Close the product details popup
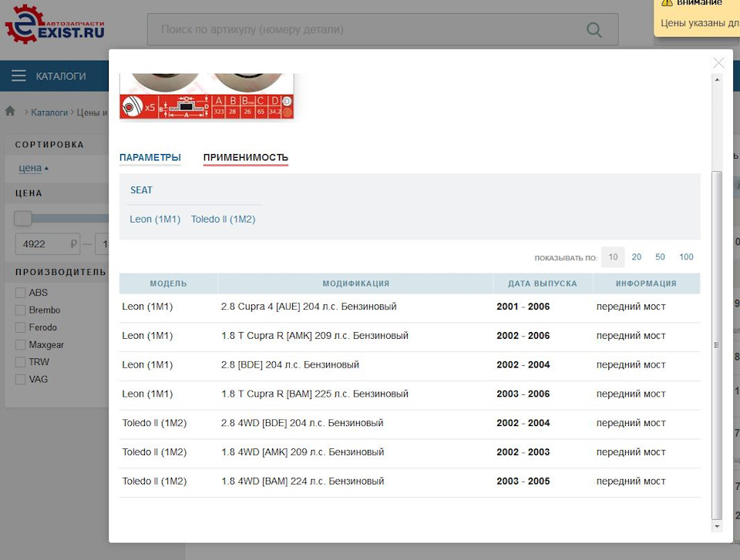The image size is (740, 560). [x=718, y=62]
